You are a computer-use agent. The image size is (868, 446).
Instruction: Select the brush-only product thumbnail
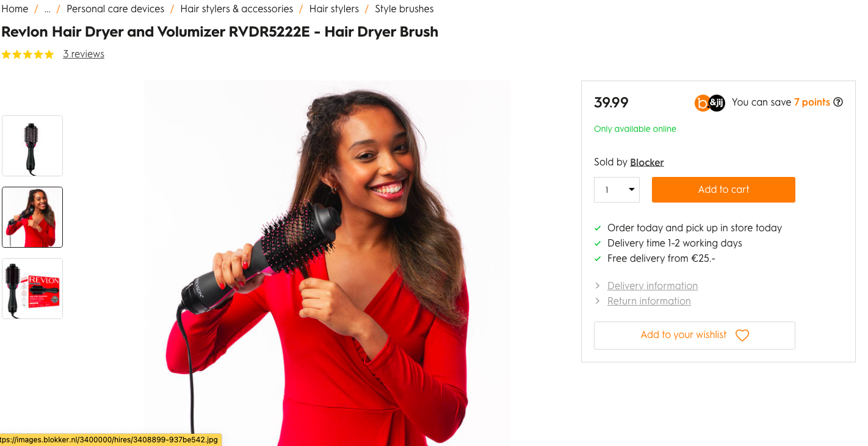pos(32,146)
